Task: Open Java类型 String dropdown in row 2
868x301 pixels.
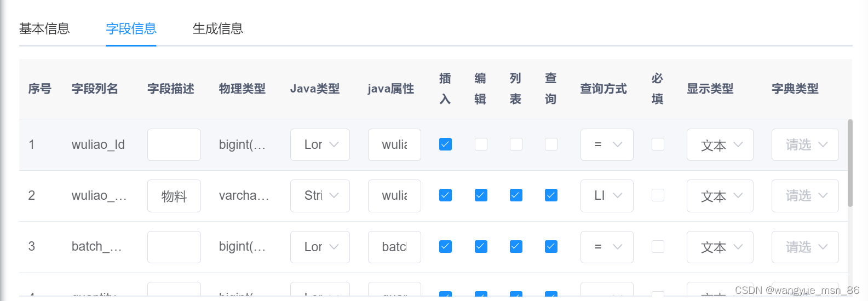Action: pyautogui.click(x=320, y=195)
